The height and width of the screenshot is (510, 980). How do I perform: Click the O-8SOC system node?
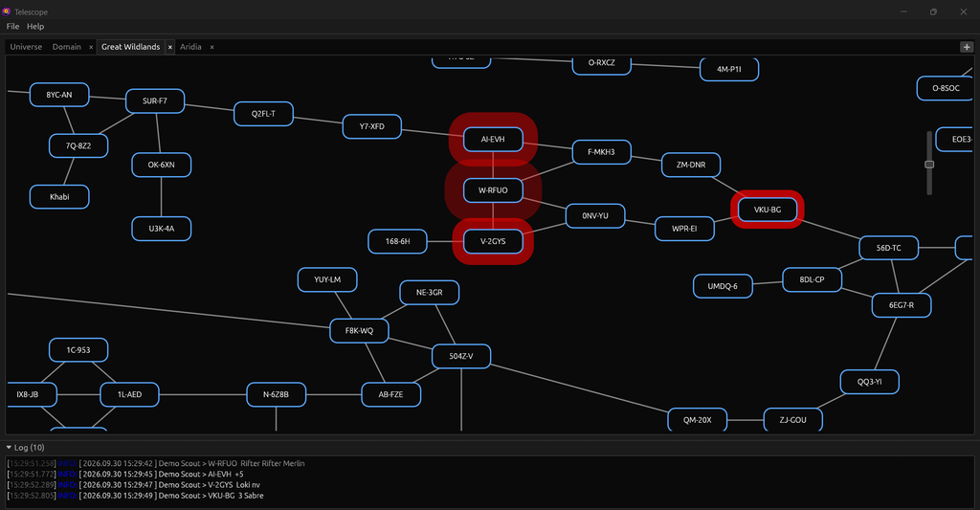[x=945, y=88]
